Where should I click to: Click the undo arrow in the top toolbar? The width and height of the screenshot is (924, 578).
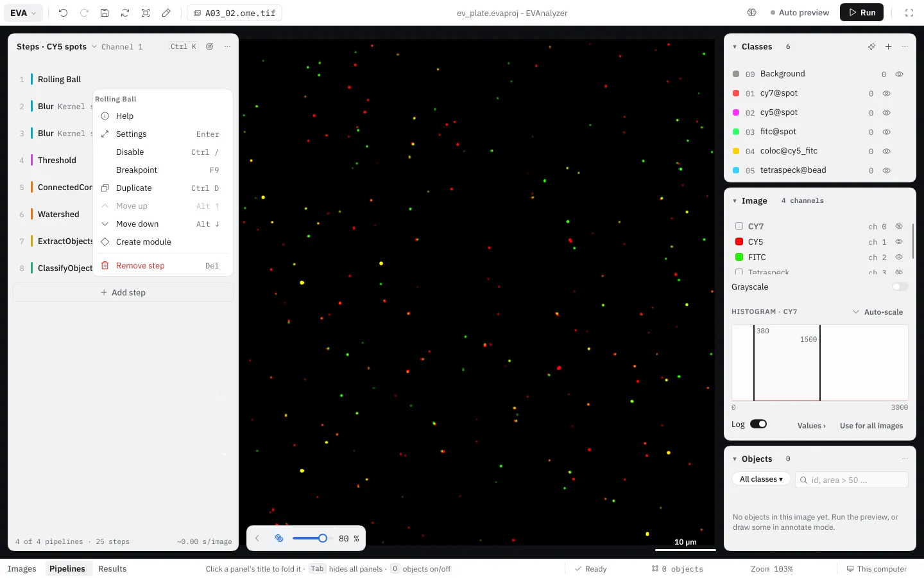click(63, 13)
